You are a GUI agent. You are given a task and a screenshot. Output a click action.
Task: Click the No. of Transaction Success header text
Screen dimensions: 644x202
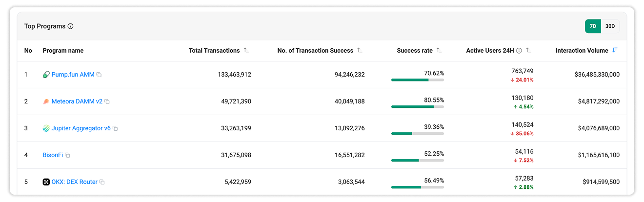[315, 50]
